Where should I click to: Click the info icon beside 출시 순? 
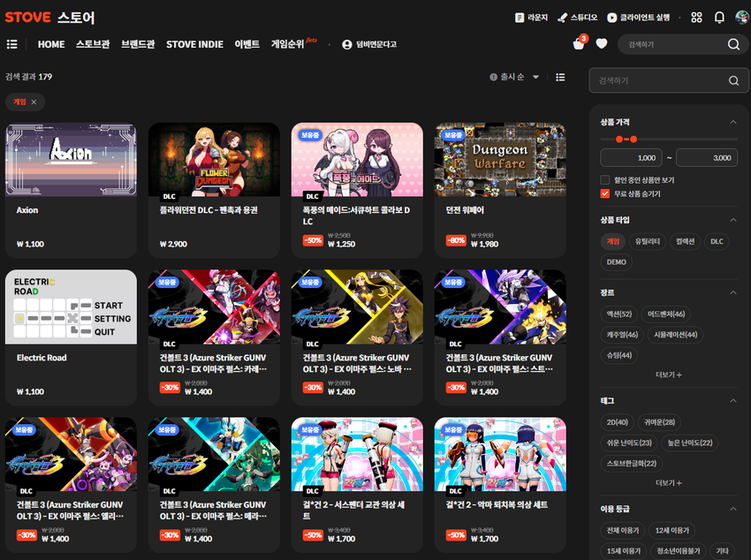(493, 77)
